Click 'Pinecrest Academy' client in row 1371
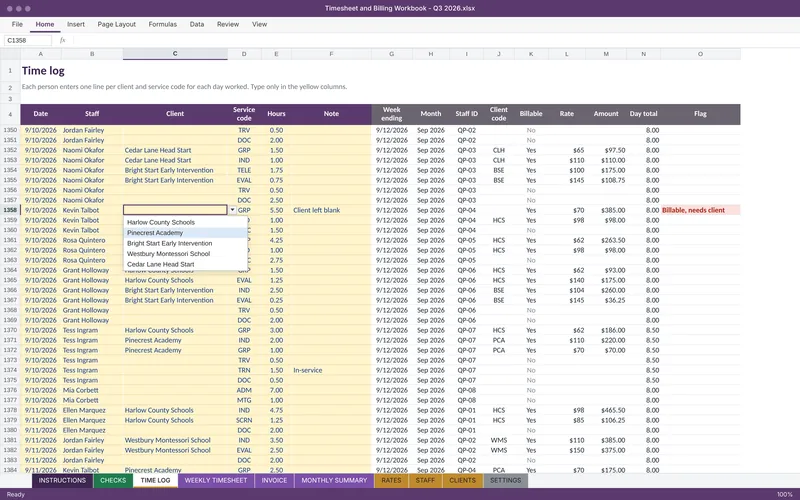Screen dimensions: 800x500 175,340
